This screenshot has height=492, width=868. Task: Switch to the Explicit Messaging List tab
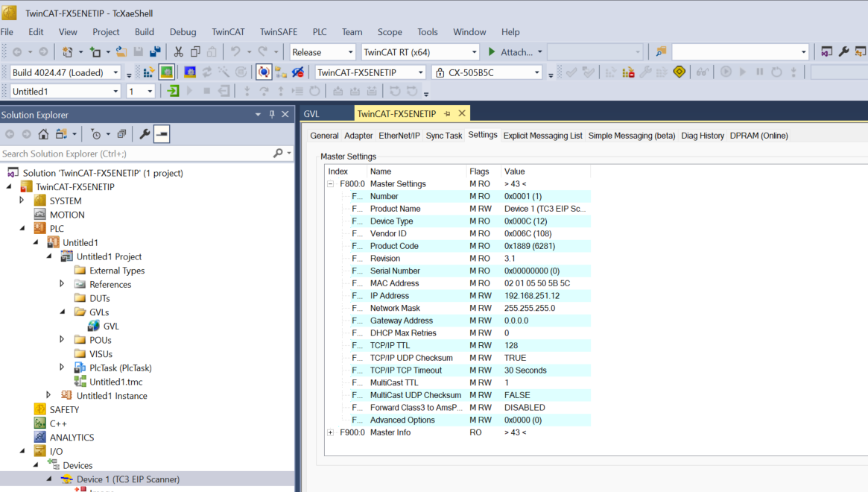coord(542,136)
